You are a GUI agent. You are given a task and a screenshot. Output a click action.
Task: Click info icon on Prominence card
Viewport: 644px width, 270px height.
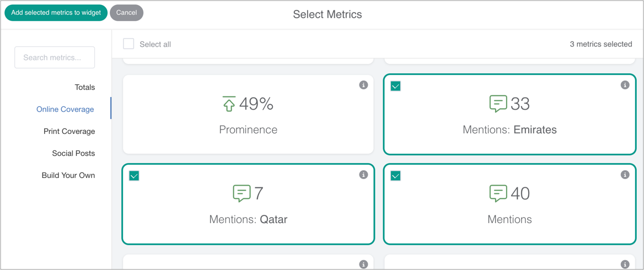pyautogui.click(x=363, y=85)
